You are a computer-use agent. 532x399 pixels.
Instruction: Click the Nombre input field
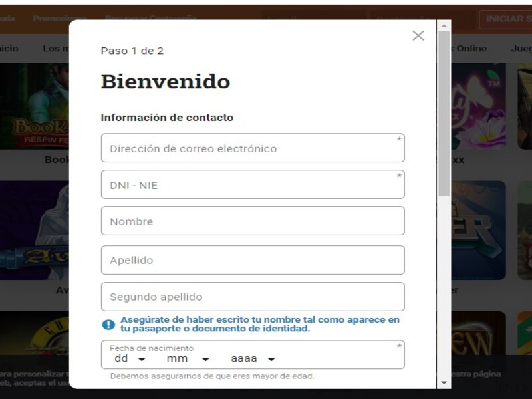click(x=253, y=221)
